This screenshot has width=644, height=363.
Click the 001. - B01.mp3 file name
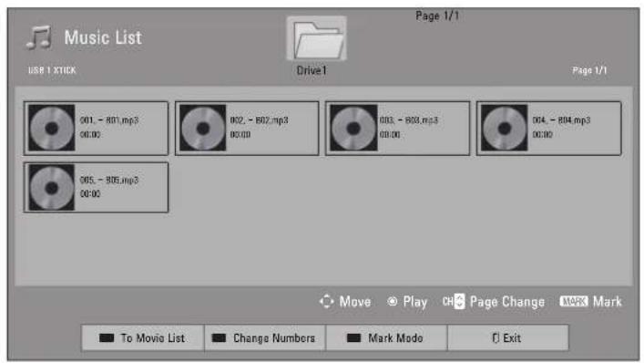[109, 120]
